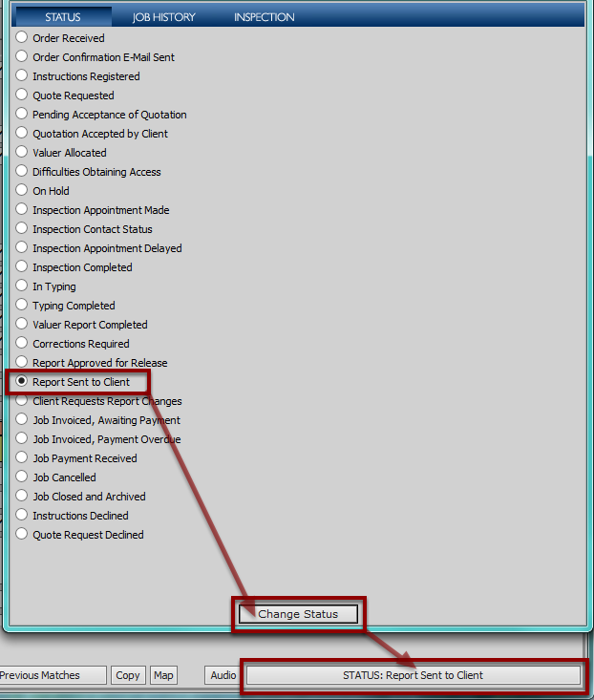Select Job Invoiced, Awaiting Payment

(21, 419)
